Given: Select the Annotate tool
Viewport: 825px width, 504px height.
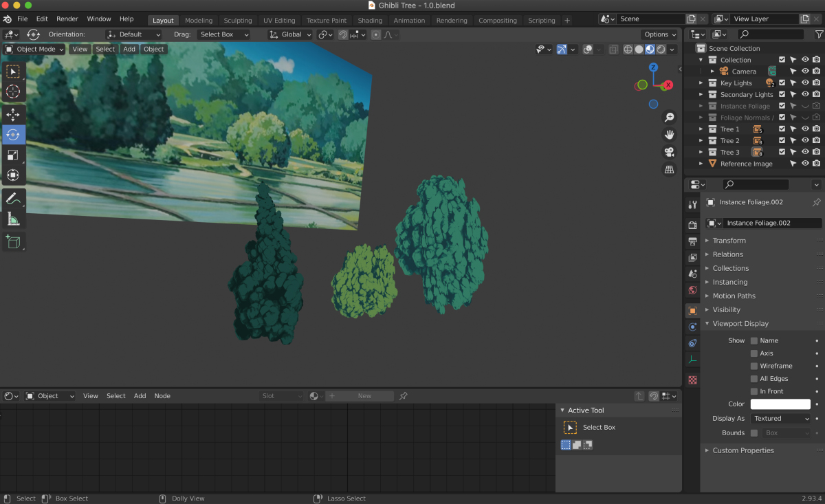Looking at the screenshot, I should (x=13, y=198).
